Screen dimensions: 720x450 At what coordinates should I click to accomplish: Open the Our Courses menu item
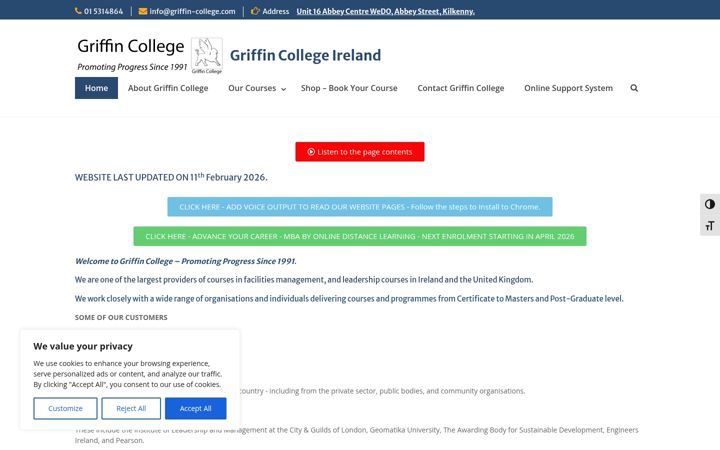click(252, 88)
